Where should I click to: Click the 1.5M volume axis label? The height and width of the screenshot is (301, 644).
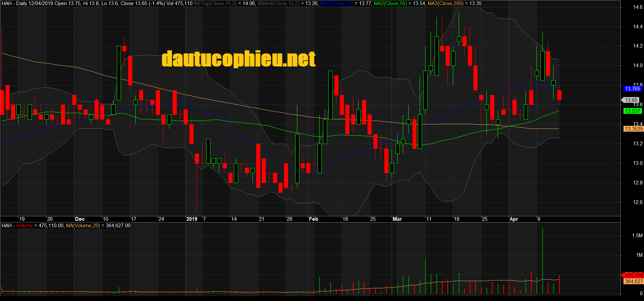click(637, 236)
